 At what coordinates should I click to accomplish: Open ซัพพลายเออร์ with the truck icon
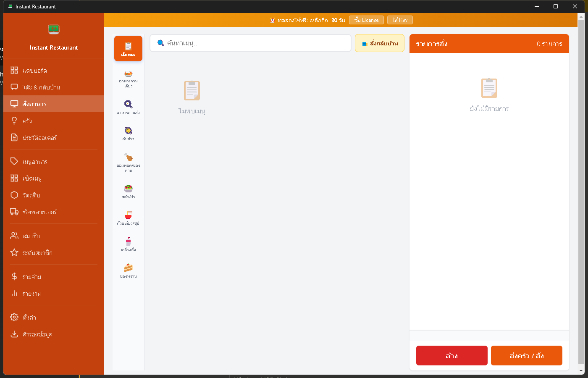[x=39, y=212]
